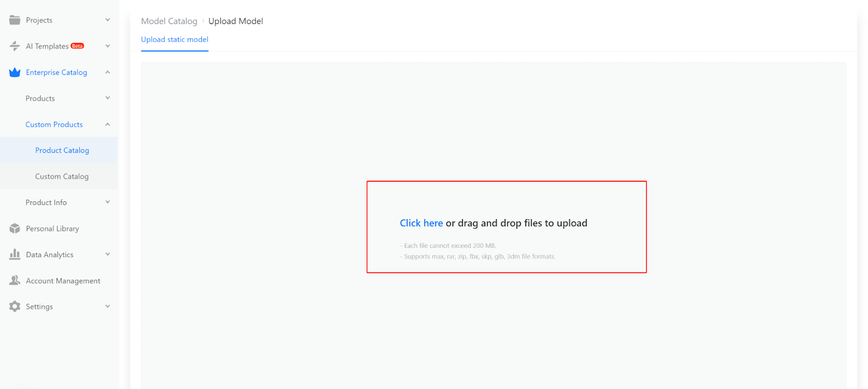Open Product Catalog in sidebar
Image resolution: width=868 pixels, height=389 pixels.
click(62, 150)
